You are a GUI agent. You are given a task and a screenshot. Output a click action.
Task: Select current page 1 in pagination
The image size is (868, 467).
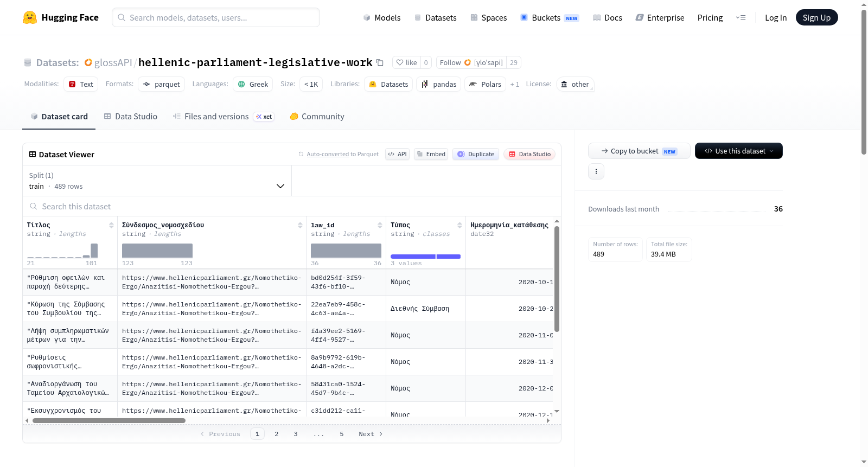click(258, 434)
